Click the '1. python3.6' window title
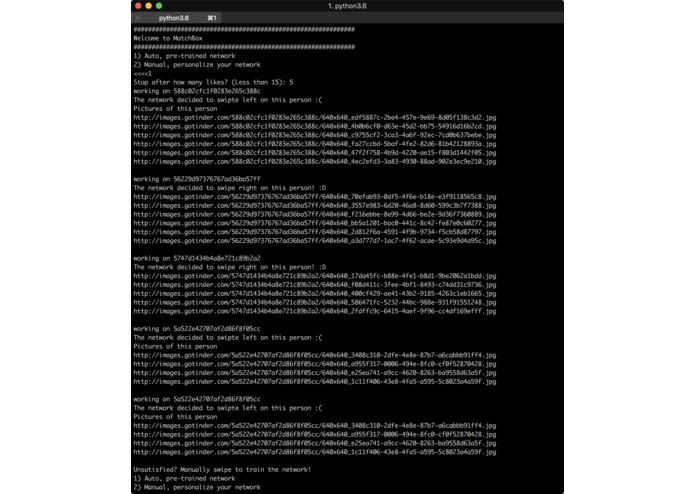 pos(347,6)
